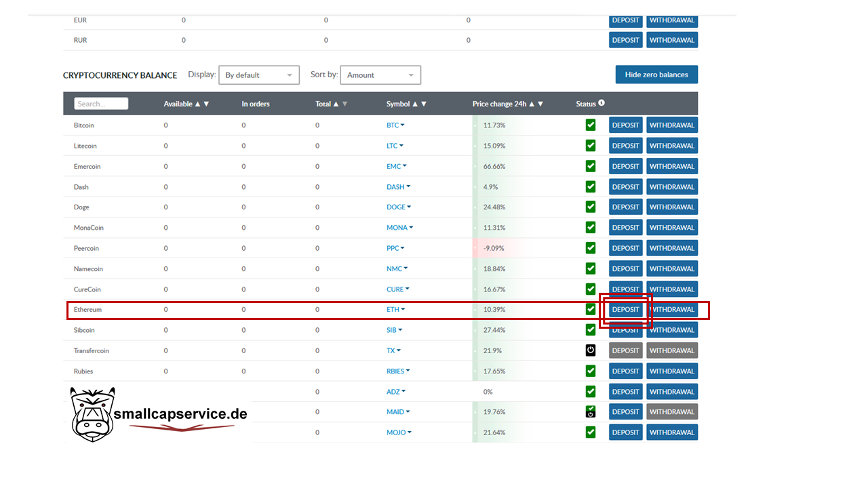Expand the DOGE symbol dropdown
Screen dimensions: 868x488
pos(399,207)
